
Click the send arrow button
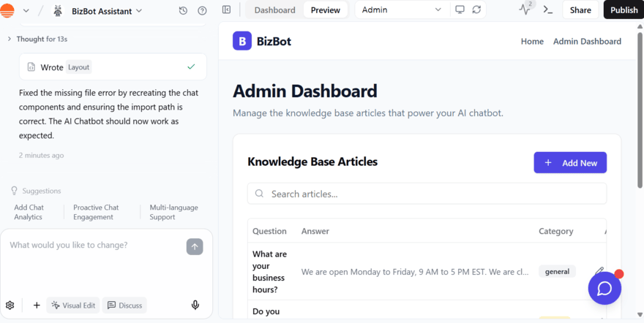pos(195,247)
